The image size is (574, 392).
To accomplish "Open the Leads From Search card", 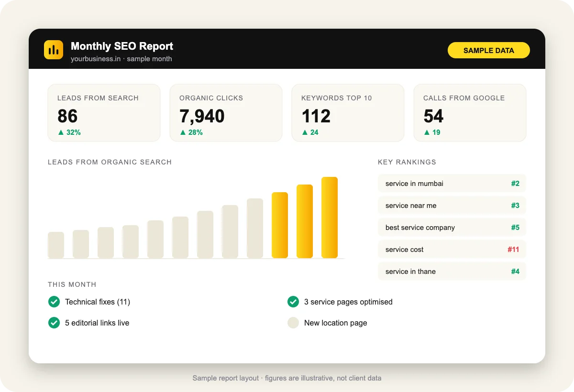I will click(104, 113).
